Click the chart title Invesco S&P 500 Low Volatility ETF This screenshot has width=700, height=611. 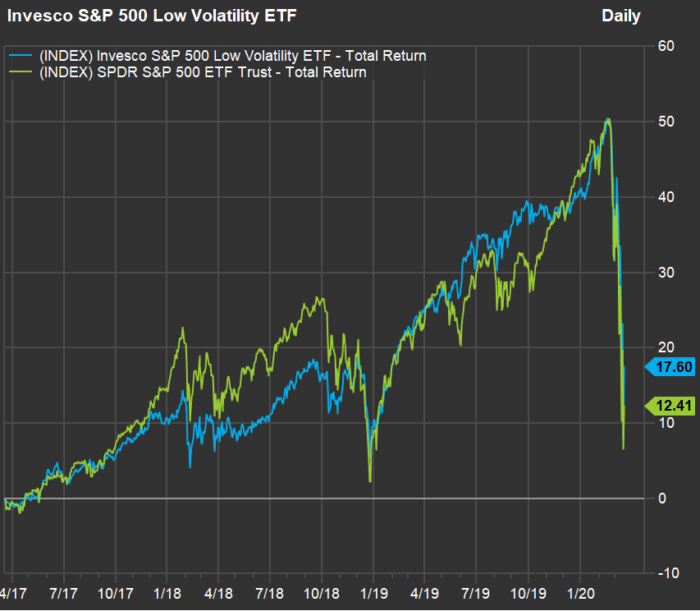click(146, 16)
